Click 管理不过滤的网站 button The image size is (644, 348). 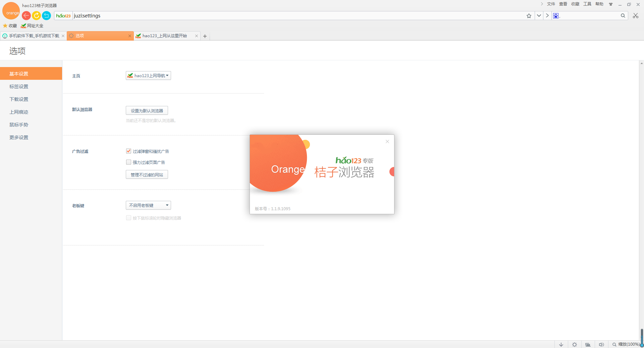147,174
